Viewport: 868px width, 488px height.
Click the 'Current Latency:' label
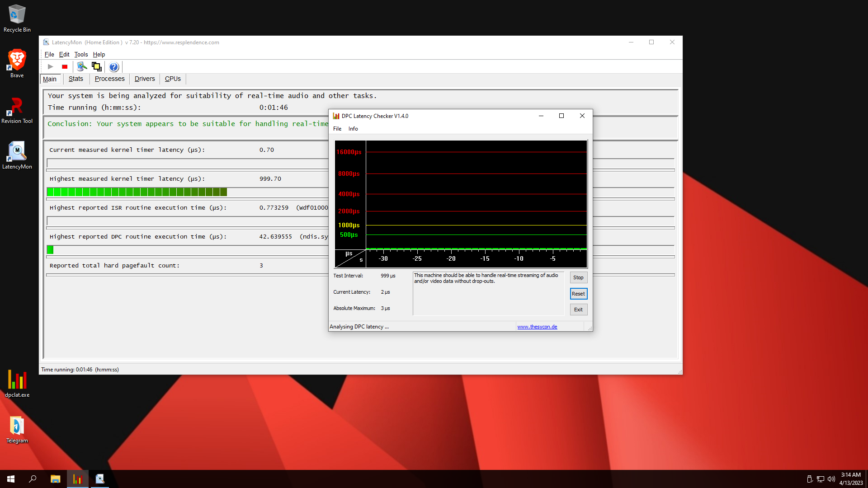[x=352, y=292]
